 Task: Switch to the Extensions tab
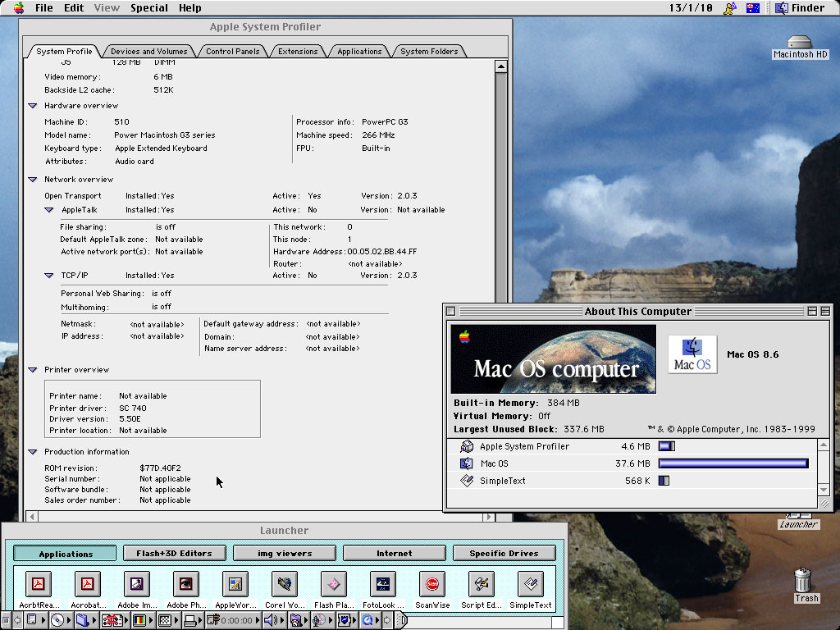tap(298, 52)
